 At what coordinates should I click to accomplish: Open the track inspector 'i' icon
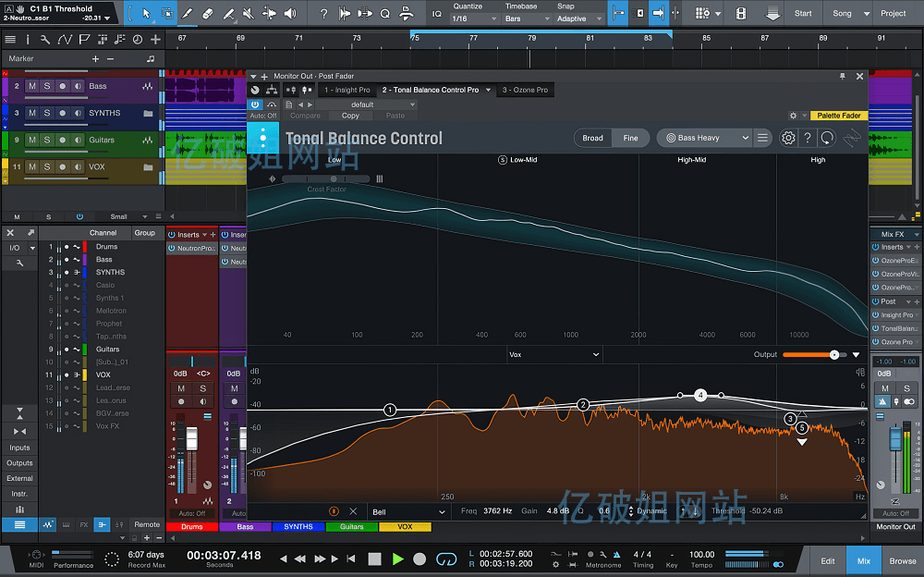(27, 40)
